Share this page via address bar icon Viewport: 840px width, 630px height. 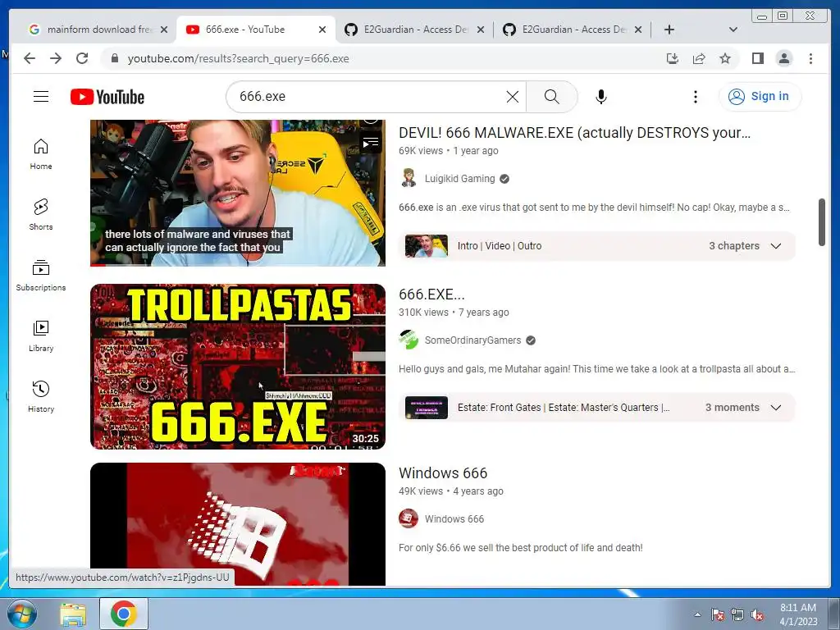point(699,58)
